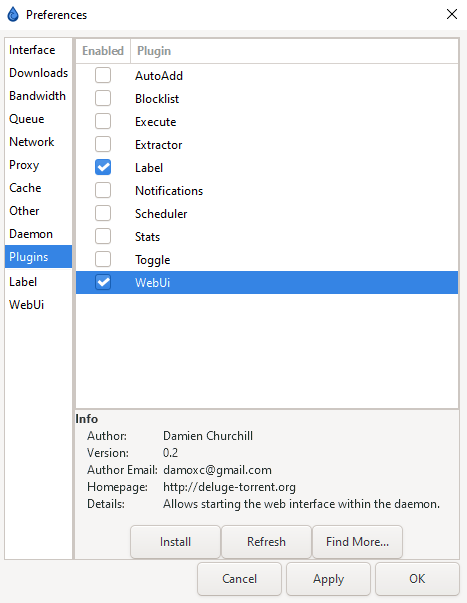Enable the AutoAdd plugin checkbox

(103, 75)
